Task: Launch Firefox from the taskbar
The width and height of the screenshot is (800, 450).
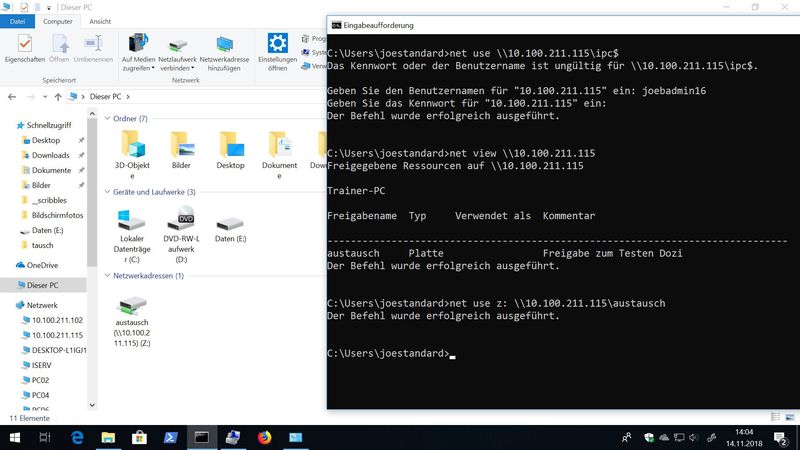Action: (x=264, y=438)
